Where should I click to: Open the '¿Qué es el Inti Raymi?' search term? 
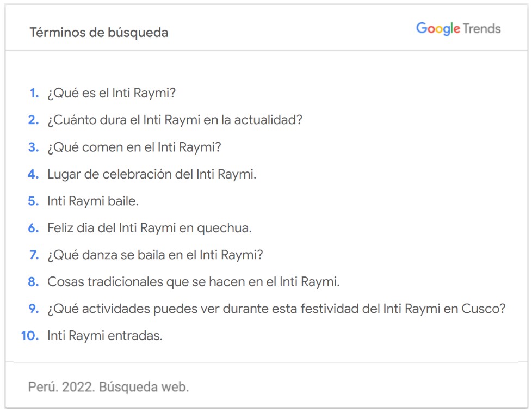tap(112, 93)
